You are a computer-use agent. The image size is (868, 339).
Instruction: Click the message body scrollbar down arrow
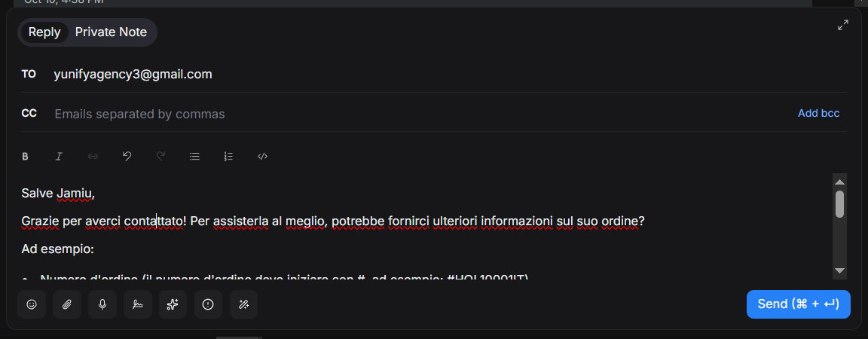pos(839,270)
